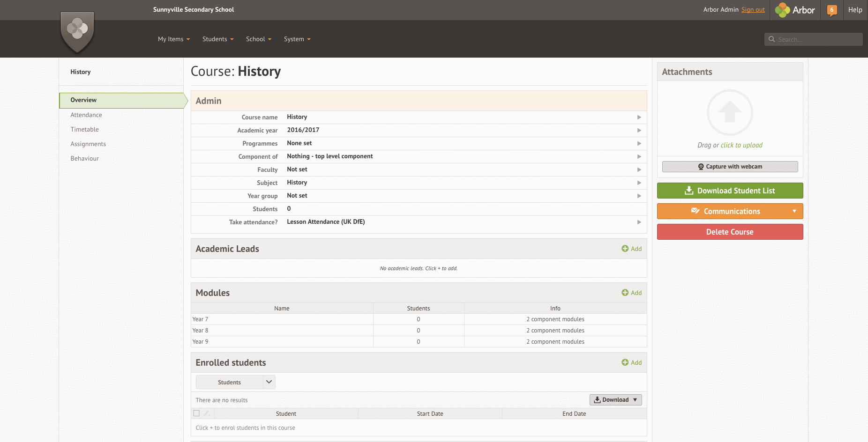Expand the Subject row arrow
Screen dimensions: 868x442
pos(639,183)
